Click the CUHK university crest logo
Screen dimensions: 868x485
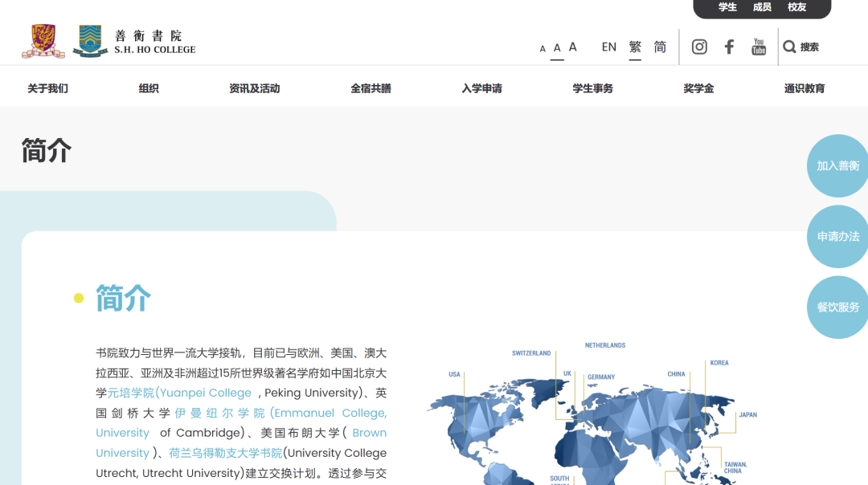click(x=43, y=41)
